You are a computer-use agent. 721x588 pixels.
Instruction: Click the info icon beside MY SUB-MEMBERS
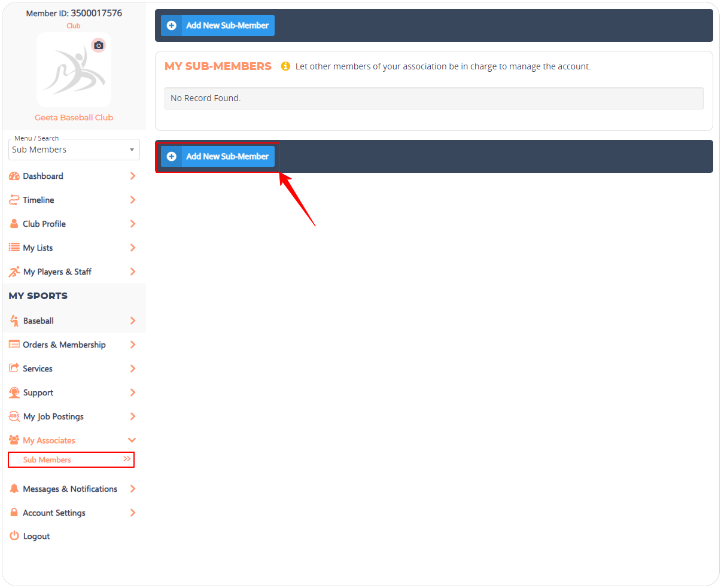click(285, 66)
